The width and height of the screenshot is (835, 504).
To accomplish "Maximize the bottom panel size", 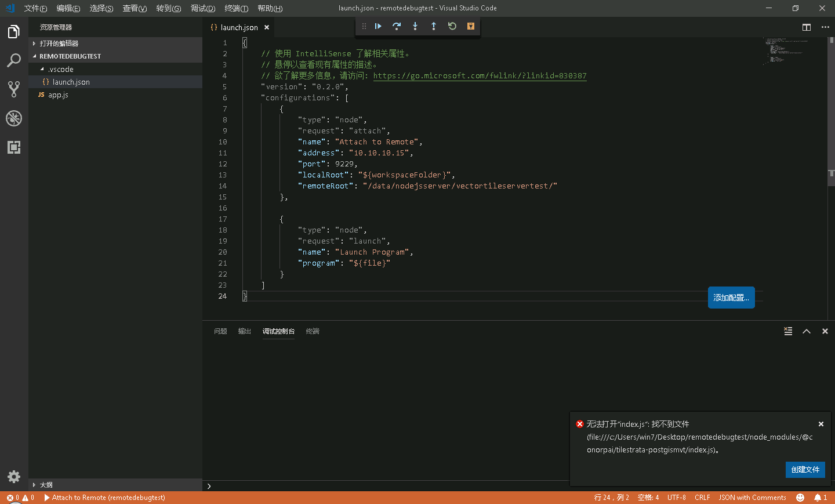I will pos(807,331).
